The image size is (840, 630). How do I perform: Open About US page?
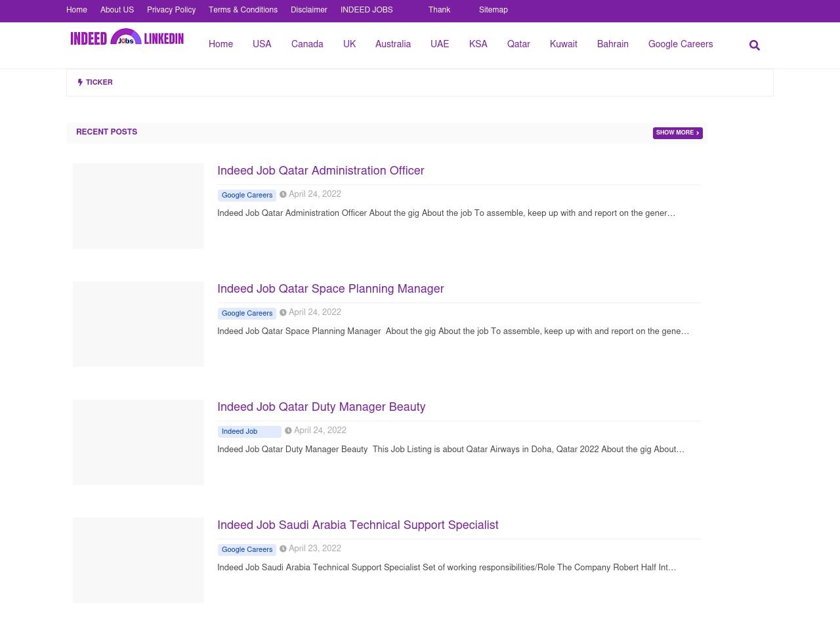point(117,10)
